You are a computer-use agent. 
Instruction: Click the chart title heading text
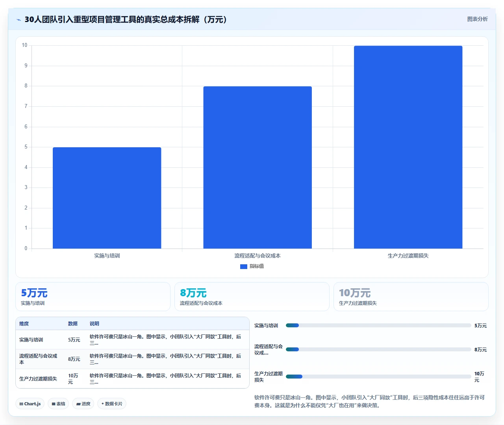pyautogui.click(x=126, y=19)
